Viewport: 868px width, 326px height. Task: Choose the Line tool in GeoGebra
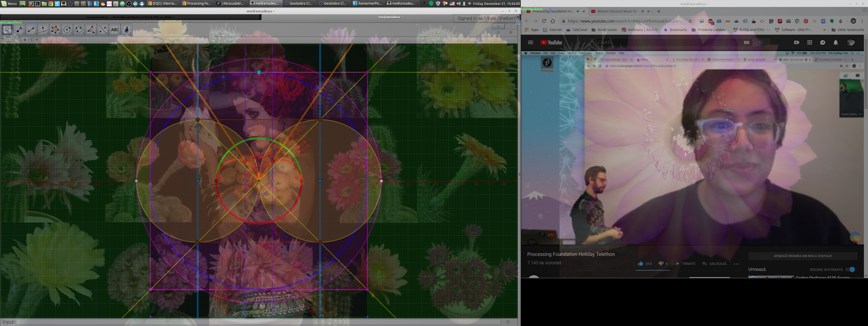coord(31,30)
